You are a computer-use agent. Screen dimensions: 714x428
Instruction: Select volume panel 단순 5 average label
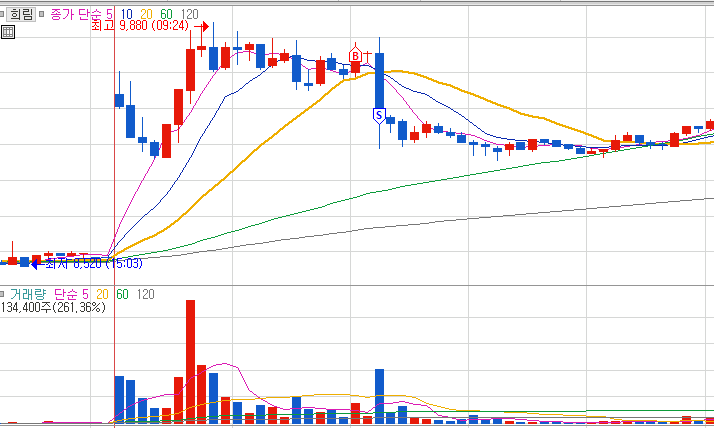tap(71, 294)
